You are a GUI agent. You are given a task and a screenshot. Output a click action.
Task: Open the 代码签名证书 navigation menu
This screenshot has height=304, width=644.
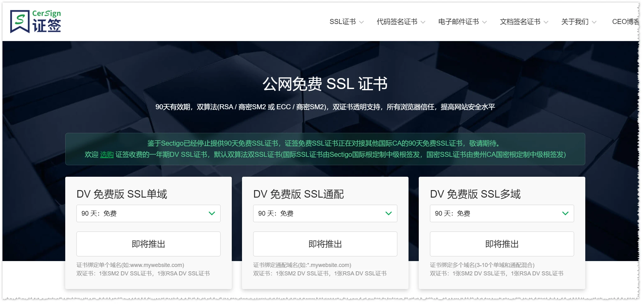397,22
